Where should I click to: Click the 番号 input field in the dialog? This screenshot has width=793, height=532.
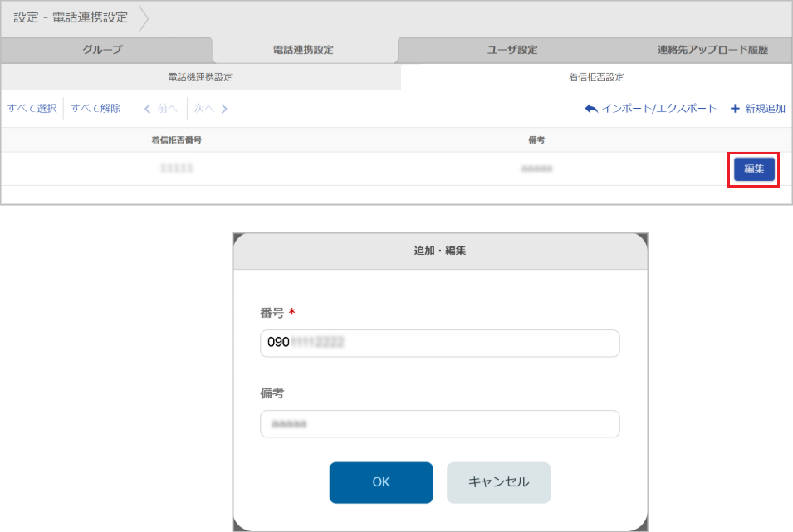pyautogui.click(x=439, y=343)
